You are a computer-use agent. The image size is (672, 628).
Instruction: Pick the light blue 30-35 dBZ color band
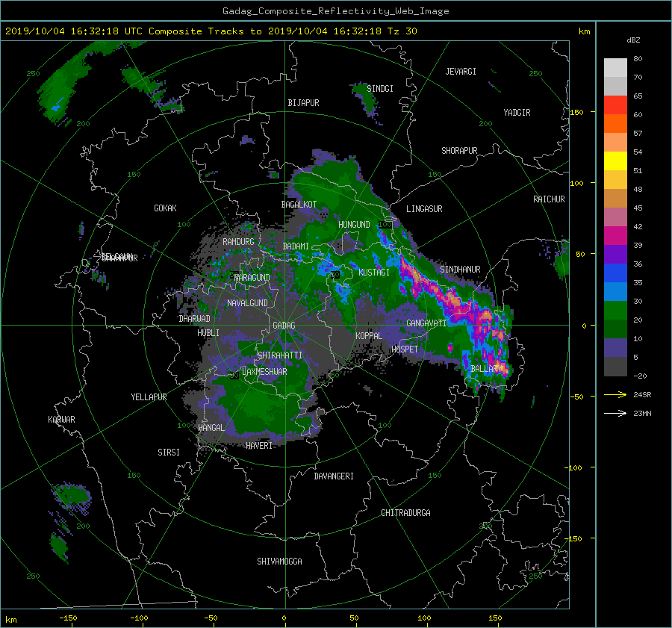(615, 291)
